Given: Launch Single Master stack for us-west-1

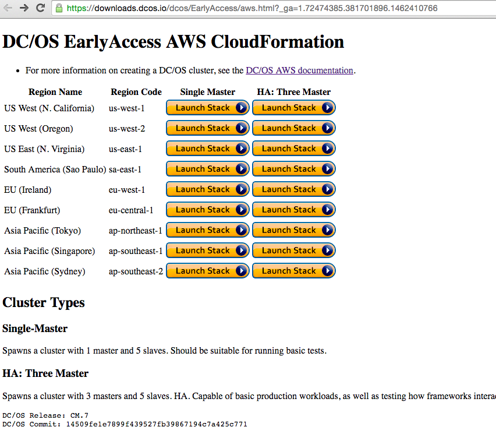Looking at the screenshot, I should point(207,108).
